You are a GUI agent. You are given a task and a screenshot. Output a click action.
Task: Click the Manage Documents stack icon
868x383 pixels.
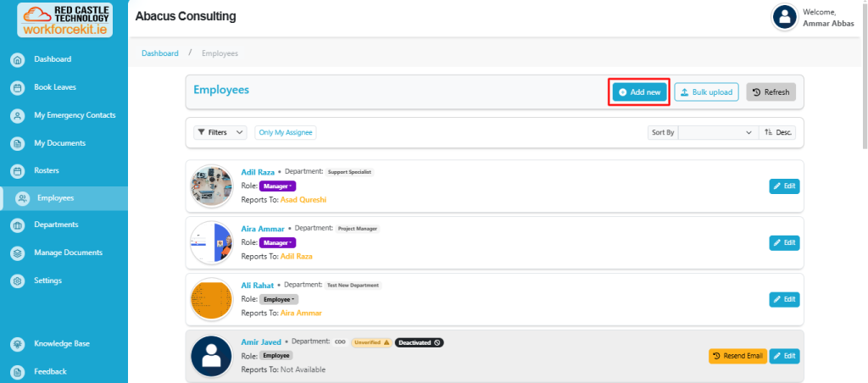tap(17, 253)
